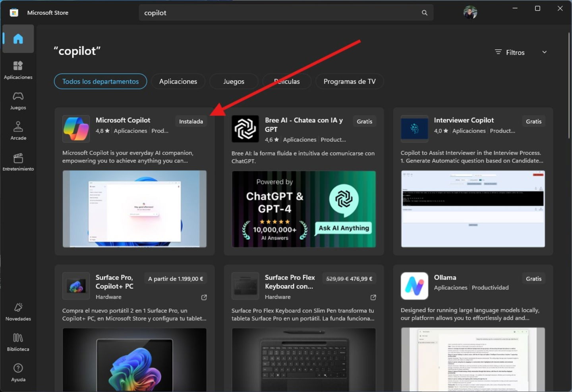The image size is (572, 392).
Task: Open the Microsoft Copilot screenshot thumbnail
Action: [x=135, y=209]
